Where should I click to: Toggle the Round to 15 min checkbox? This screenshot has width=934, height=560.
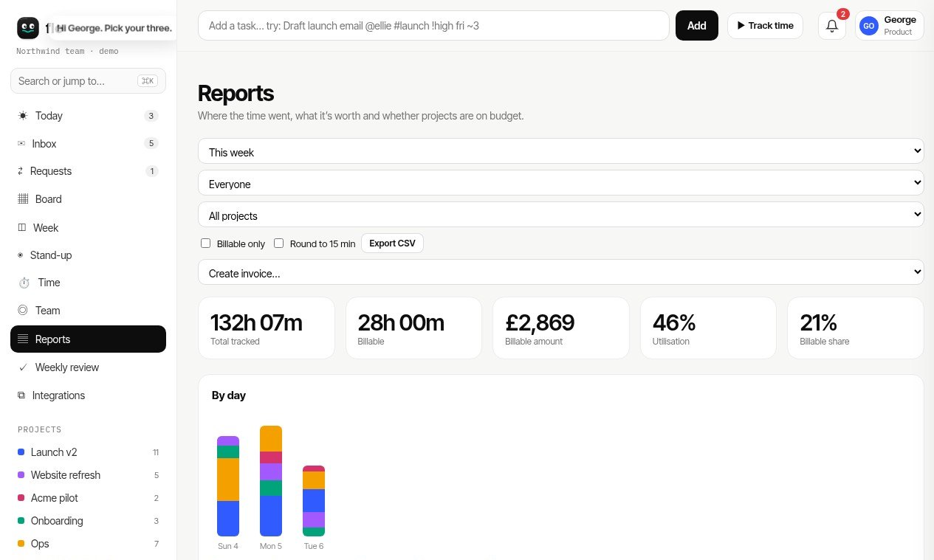point(279,243)
